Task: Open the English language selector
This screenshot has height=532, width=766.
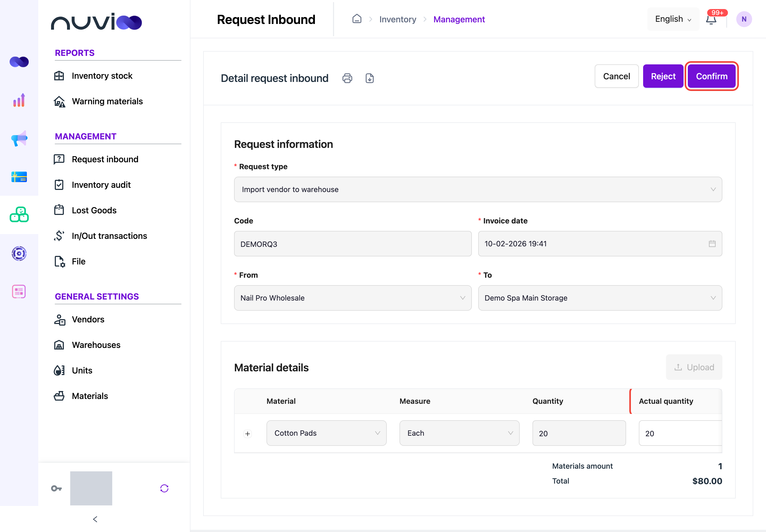Action: 673,19
